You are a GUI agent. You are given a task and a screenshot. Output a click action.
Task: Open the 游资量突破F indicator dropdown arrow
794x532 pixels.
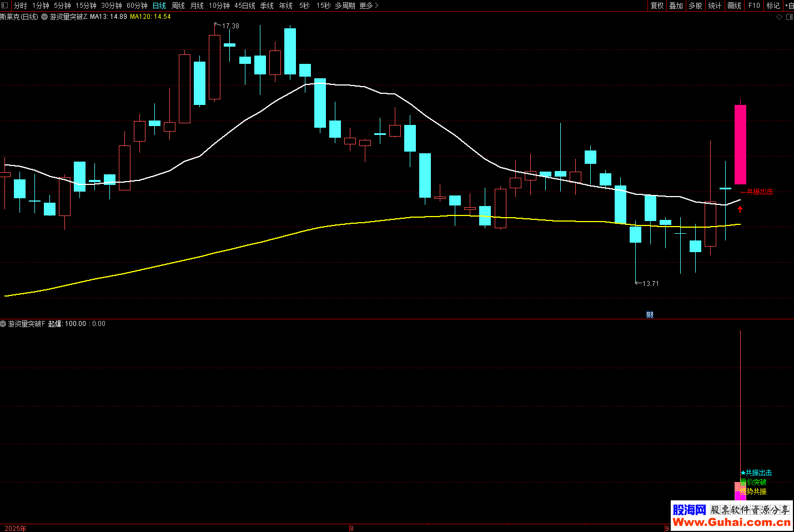[x=3, y=324]
